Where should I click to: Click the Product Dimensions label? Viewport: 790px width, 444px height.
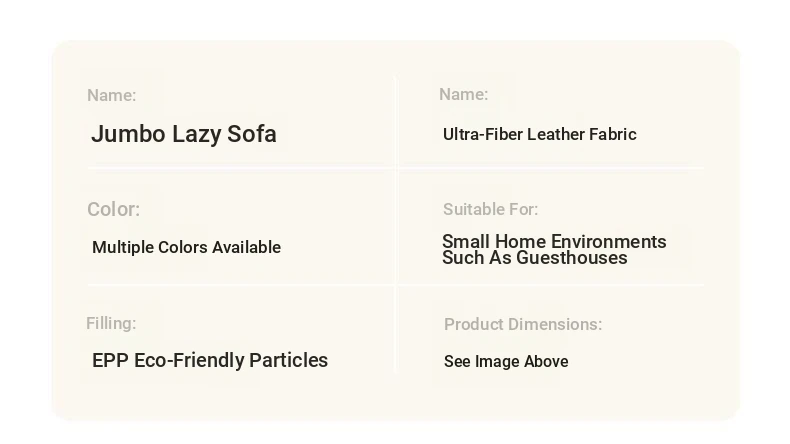tap(523, 325)
